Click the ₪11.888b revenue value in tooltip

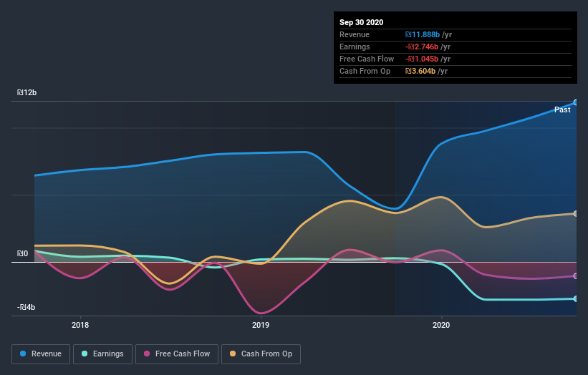point(423,34)
